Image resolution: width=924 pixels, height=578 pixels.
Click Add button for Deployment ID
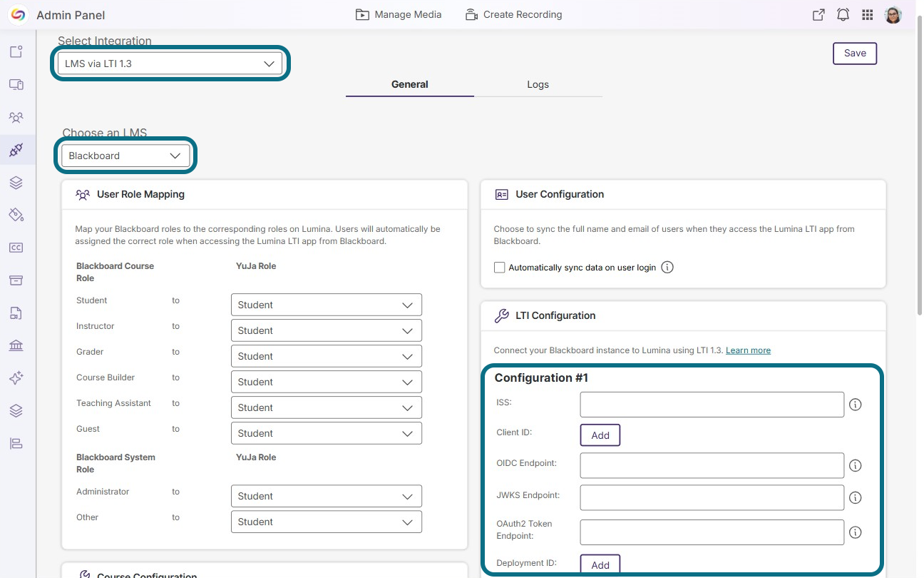600,564
